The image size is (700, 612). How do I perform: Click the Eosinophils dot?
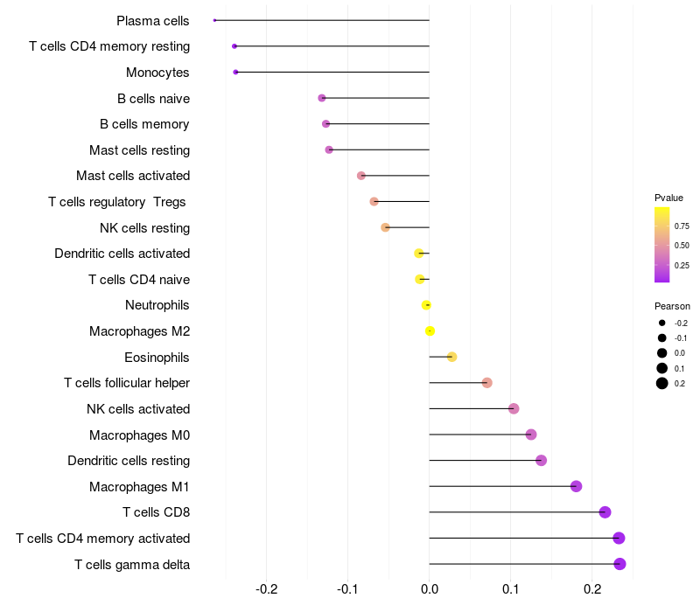click(451, 357)
